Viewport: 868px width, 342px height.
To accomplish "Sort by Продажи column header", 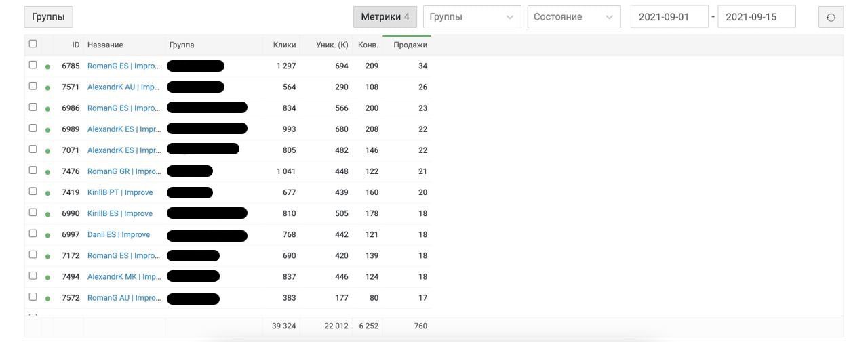I will [410, 45].
